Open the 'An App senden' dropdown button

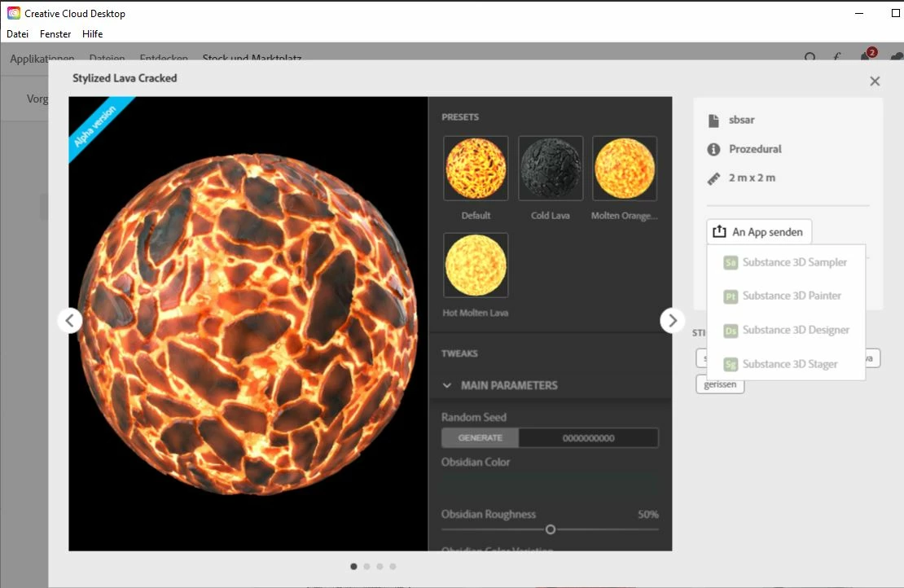click(759, 232)
